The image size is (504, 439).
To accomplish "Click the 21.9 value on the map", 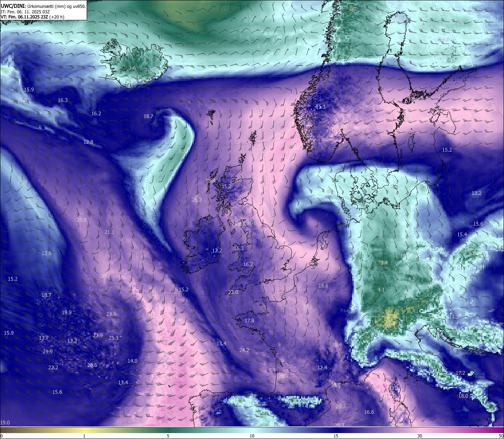I will click(x=48, y=352).
